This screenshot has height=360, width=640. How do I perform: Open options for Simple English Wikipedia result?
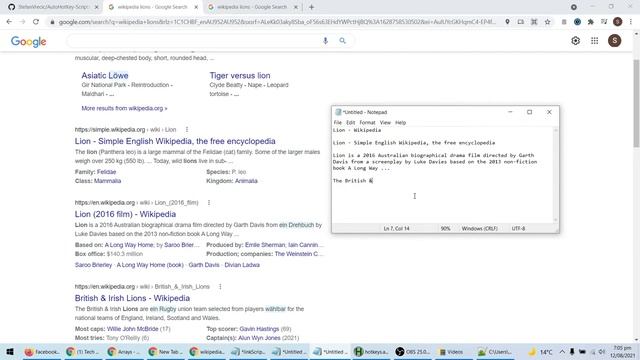[187, 129]
